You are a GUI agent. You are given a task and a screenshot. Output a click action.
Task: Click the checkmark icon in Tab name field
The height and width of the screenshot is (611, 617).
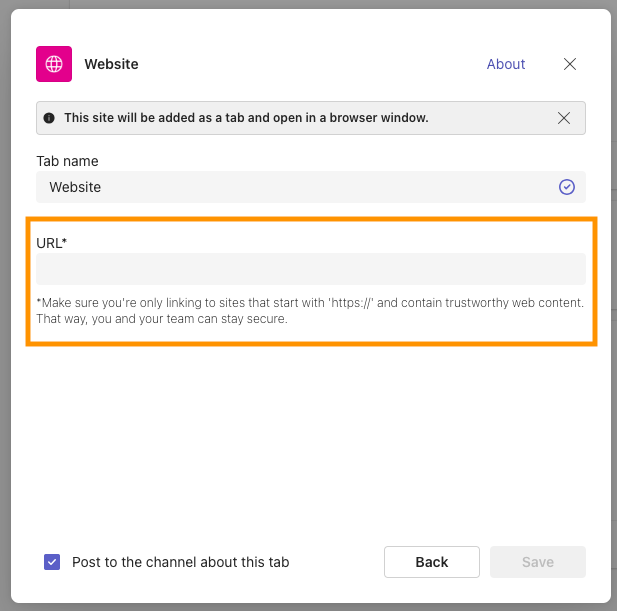coord(566,187)
